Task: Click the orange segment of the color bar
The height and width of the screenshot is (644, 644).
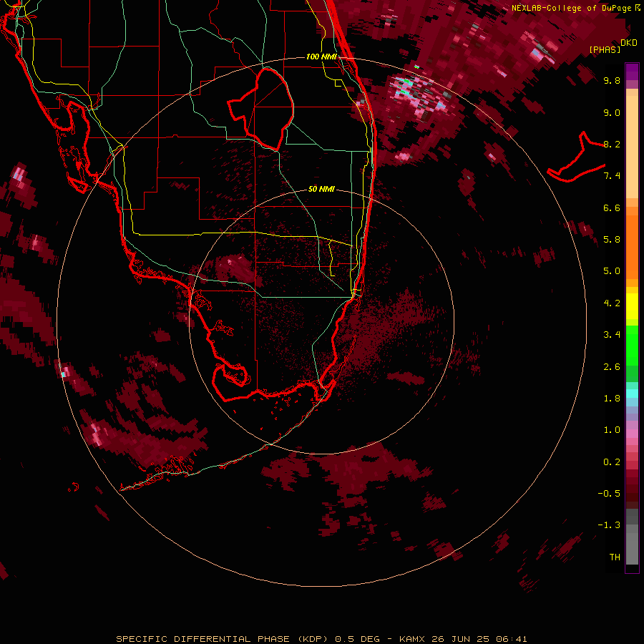Action: (632, 246)
